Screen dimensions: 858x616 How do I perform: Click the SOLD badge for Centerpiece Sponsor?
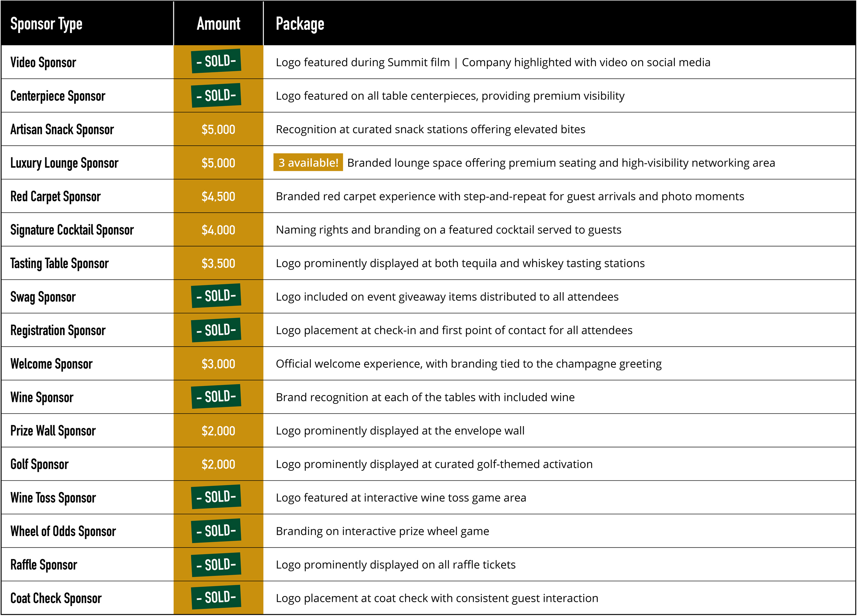[216, 95]
